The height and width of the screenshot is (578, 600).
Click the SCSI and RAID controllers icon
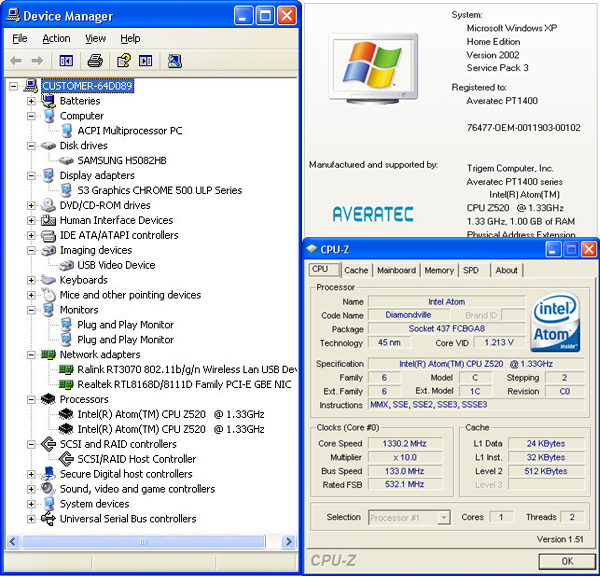click(x=48, y=444)
